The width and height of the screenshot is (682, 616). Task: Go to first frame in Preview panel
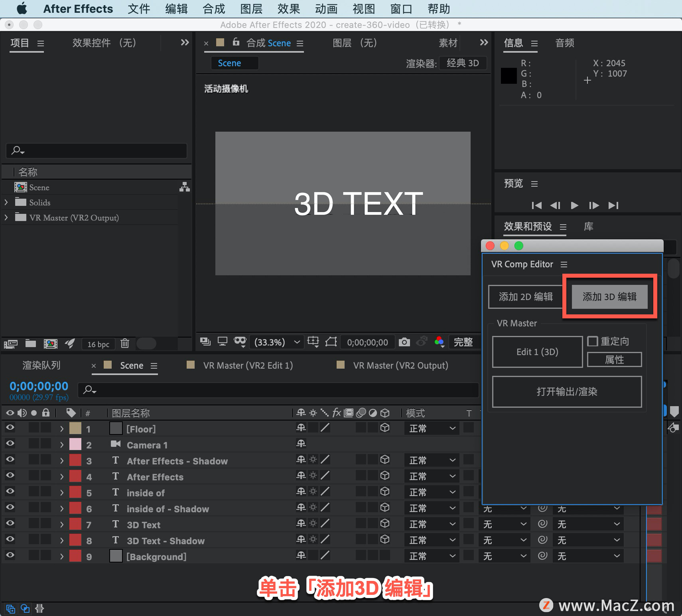(536, 205)
